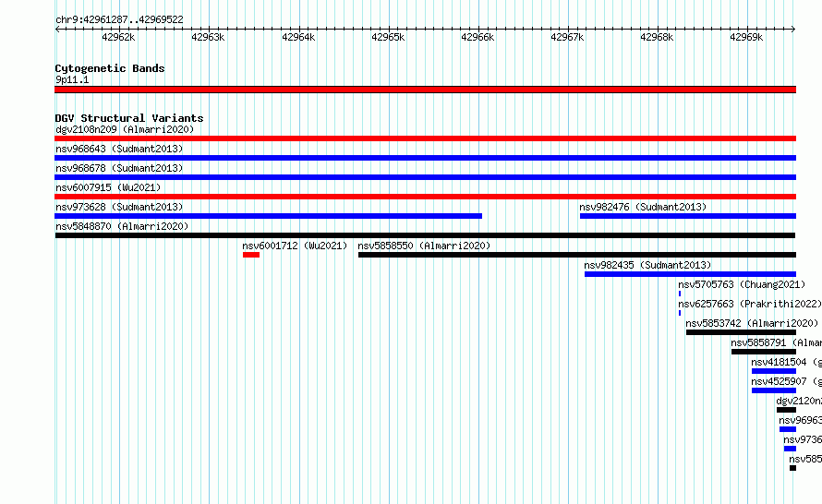Click the blue nsv982435 variant bar
Image resolution: width=822 pixels, height=504 pixels.
(691, 274)
